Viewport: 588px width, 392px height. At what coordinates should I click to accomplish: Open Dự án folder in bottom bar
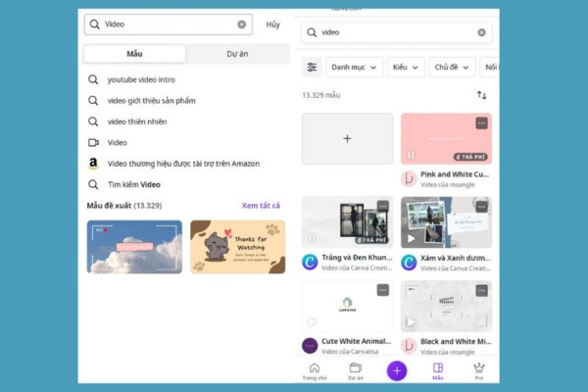[x=356, y=371]
